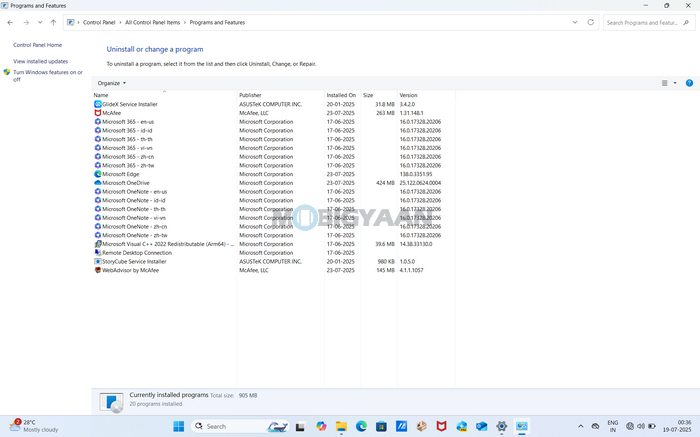Click Programs and Features in the address bar
700x437 pixels.
click(217, 22)
